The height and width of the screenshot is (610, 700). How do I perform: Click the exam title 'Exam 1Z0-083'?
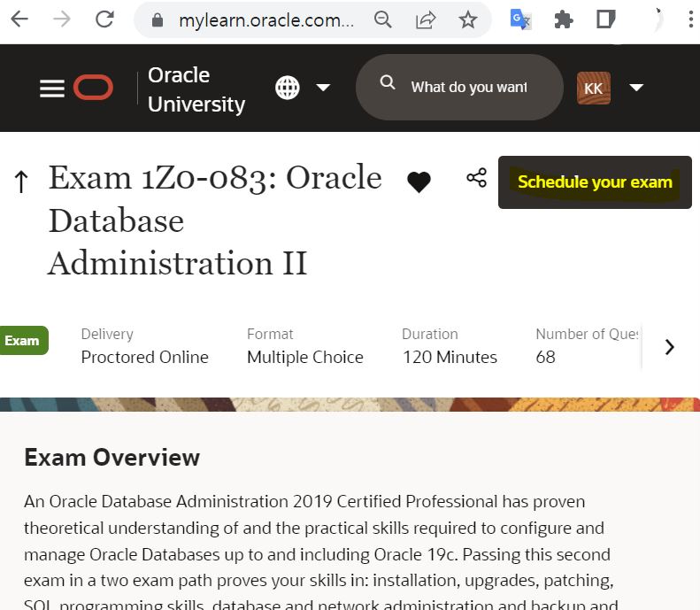pyautogui.click(x=162, y=177)
